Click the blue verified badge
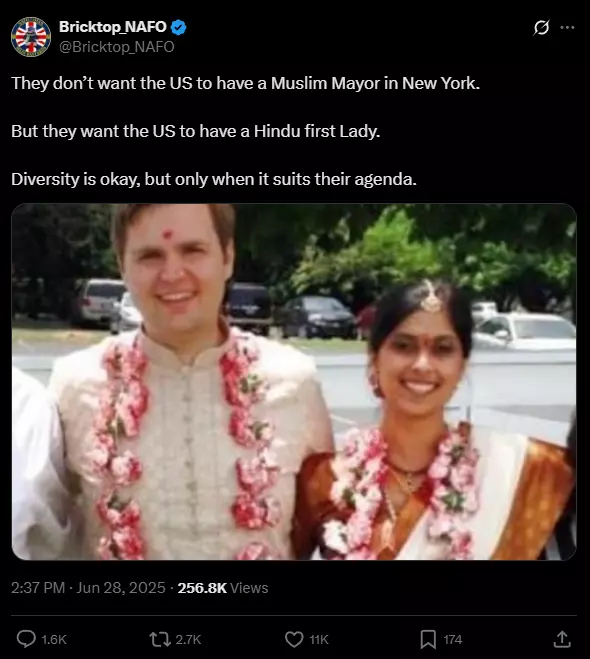Image resolution: width=590 pixels, height=659 pixels. pyautogui.click(x=179, y=27)
